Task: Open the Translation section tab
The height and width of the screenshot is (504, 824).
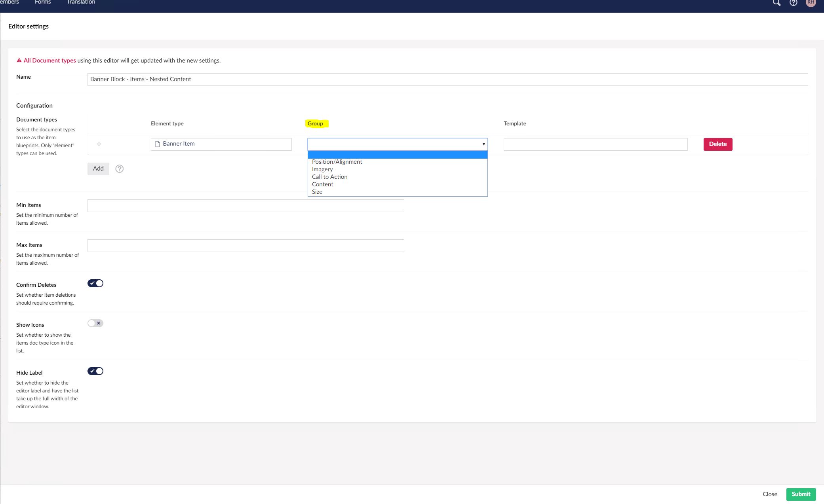Action: 81,2
